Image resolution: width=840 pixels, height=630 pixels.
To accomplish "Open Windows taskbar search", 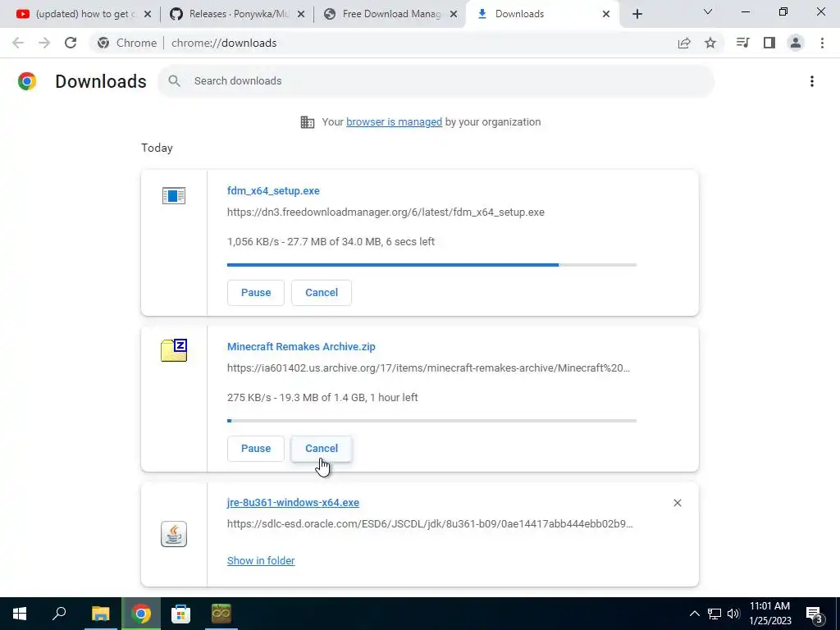I will (59, 614).
